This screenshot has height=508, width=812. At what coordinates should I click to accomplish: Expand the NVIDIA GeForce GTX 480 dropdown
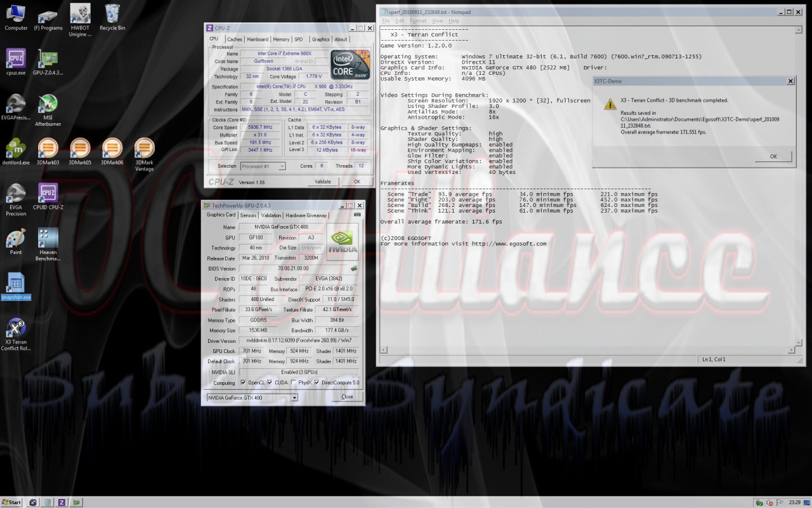tap(294, 398)
